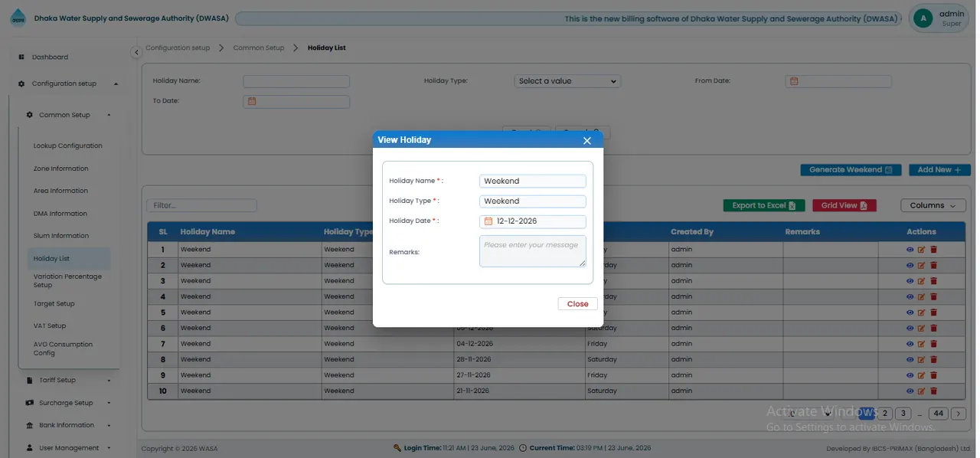Edit the holiday in row 9
The width and height of the screenshot is (980, 458).
(922, 375)
